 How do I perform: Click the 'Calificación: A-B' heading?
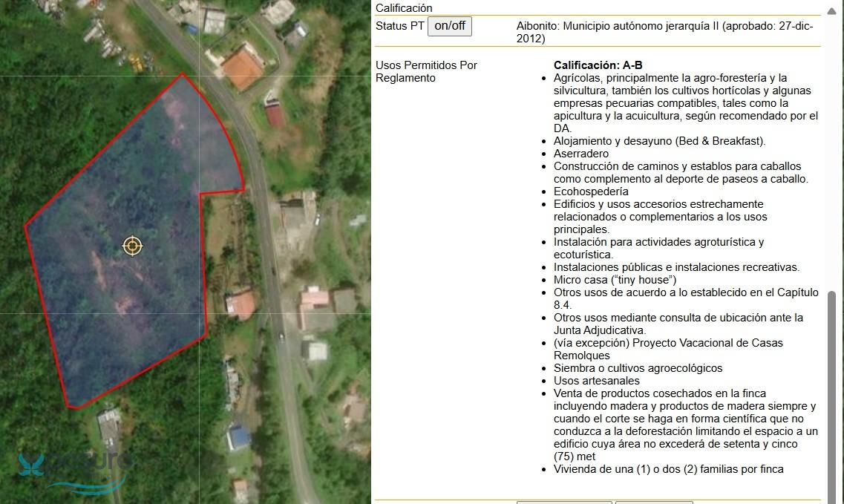598,65
